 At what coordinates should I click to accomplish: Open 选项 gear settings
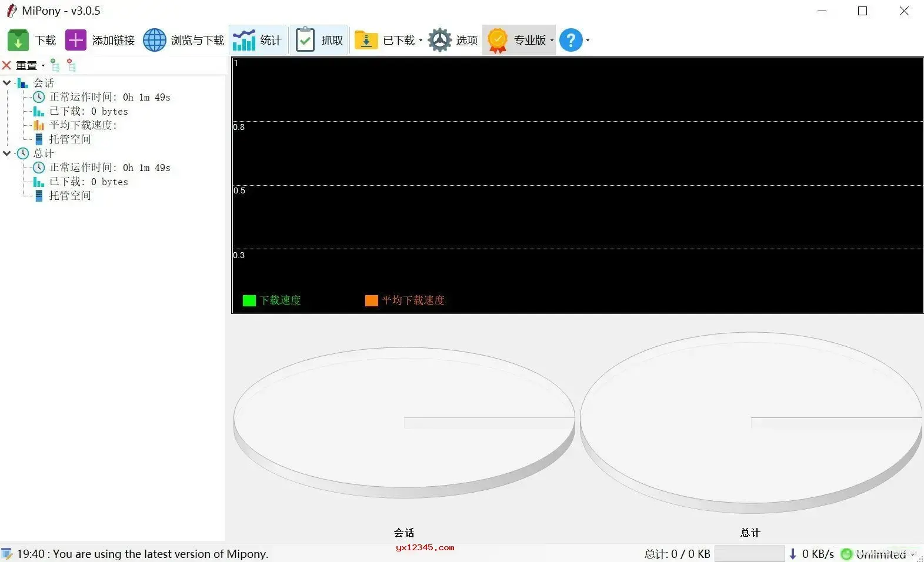(452, 40)
